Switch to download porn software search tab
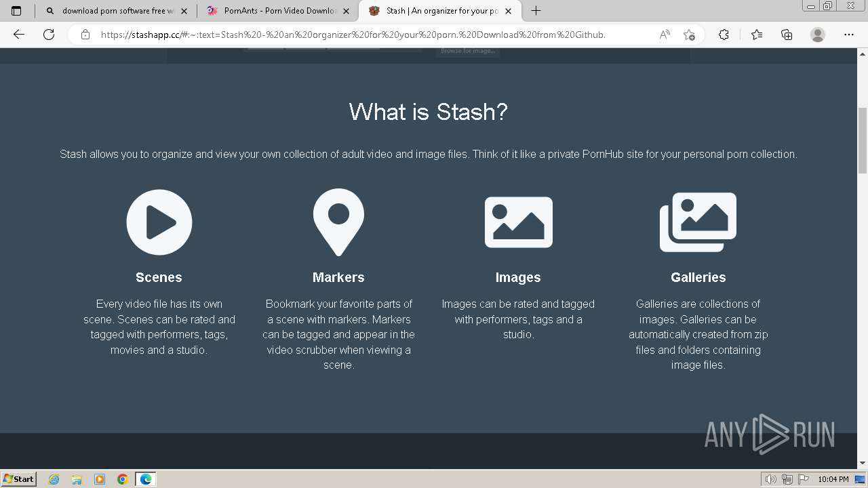This screenshot has width=868, height=488. [115, 11]
